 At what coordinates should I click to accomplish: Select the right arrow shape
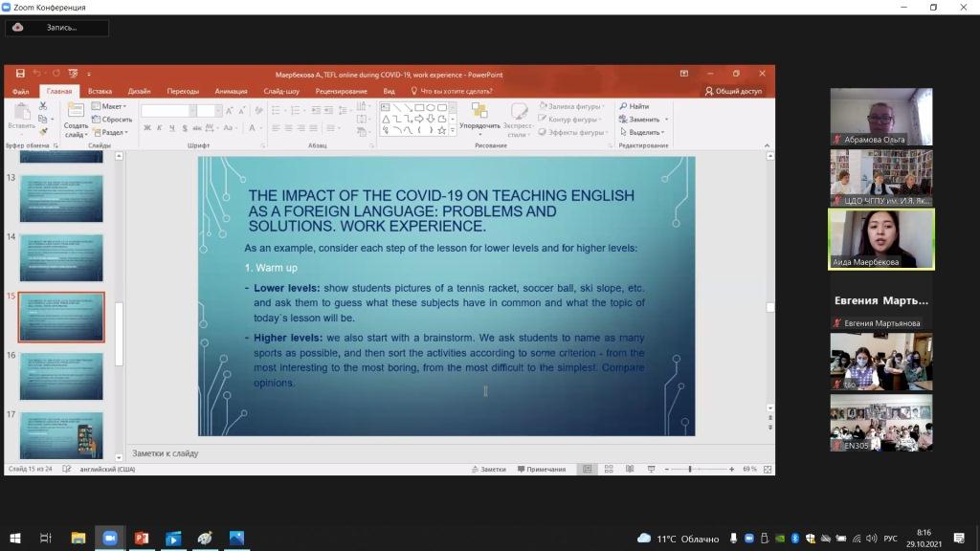click(419, 119)
